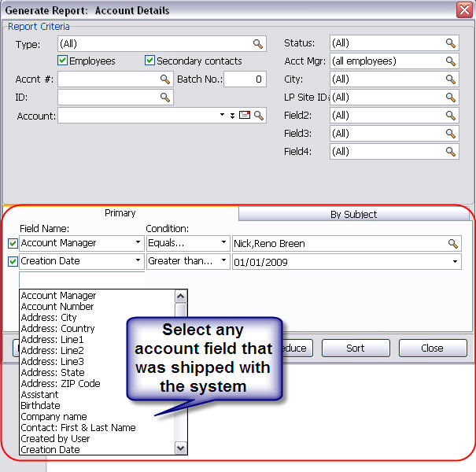The height and width of the screenshot is (472, 476).
Task: Switch to the By Subject tab
Action: [353, 214]
